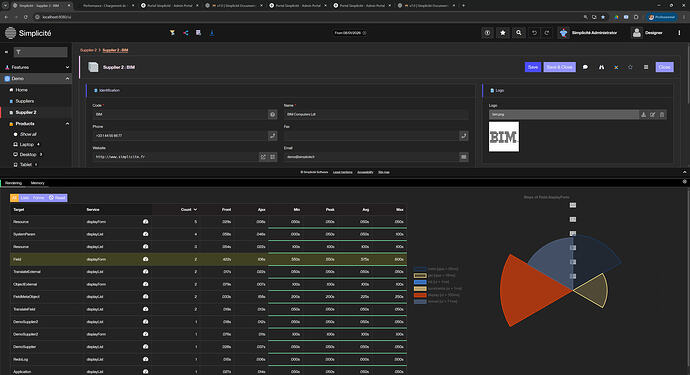Open the header three-dot vertical menu
Image resolution: width=690 pixels, height=375 pixels.
[x=679, y=33]
